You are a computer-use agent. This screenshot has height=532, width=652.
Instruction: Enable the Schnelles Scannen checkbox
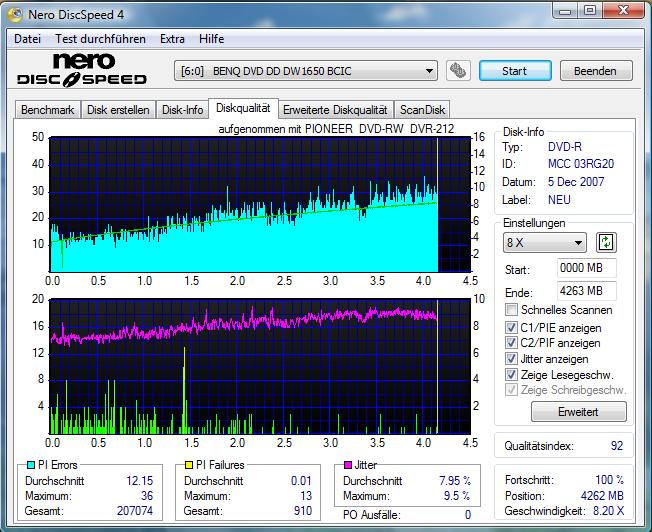click(512, 310)
